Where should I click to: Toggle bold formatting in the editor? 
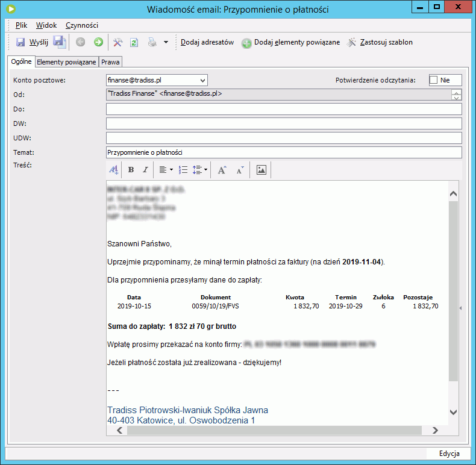(131, 170)
